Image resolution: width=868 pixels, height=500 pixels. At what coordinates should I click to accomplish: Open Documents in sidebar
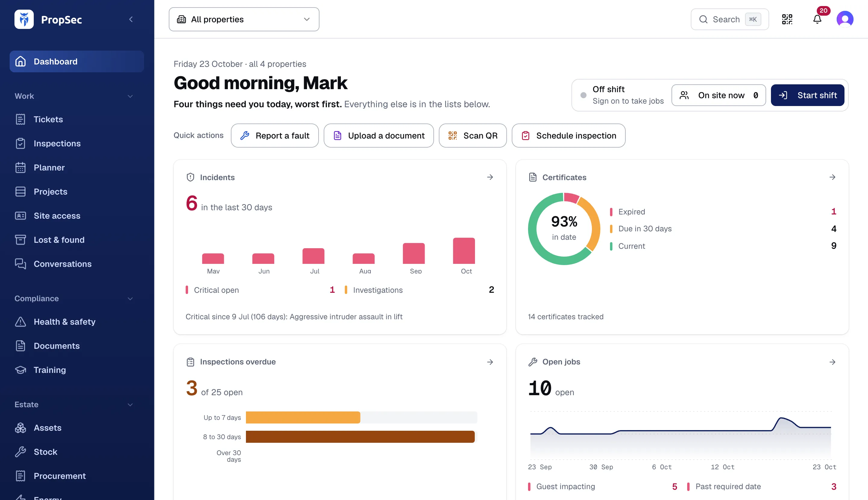pyautogui.click(x=77, y=346)
